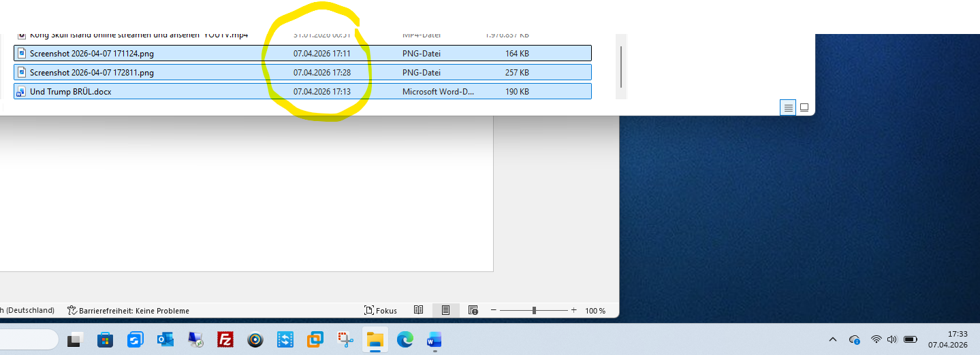Expand hidden system tray icons

point(832,339)
